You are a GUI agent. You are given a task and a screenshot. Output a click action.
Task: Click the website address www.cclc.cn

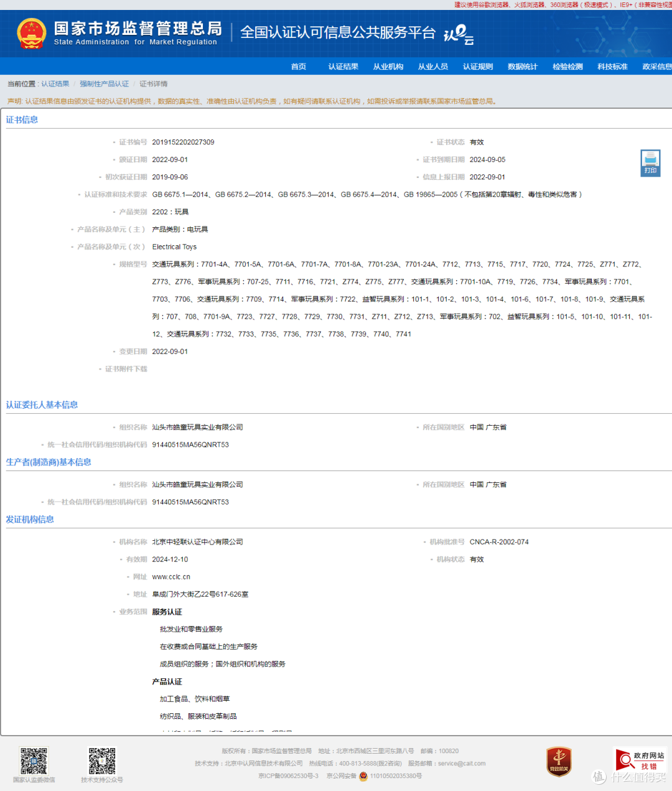(171, 577)
